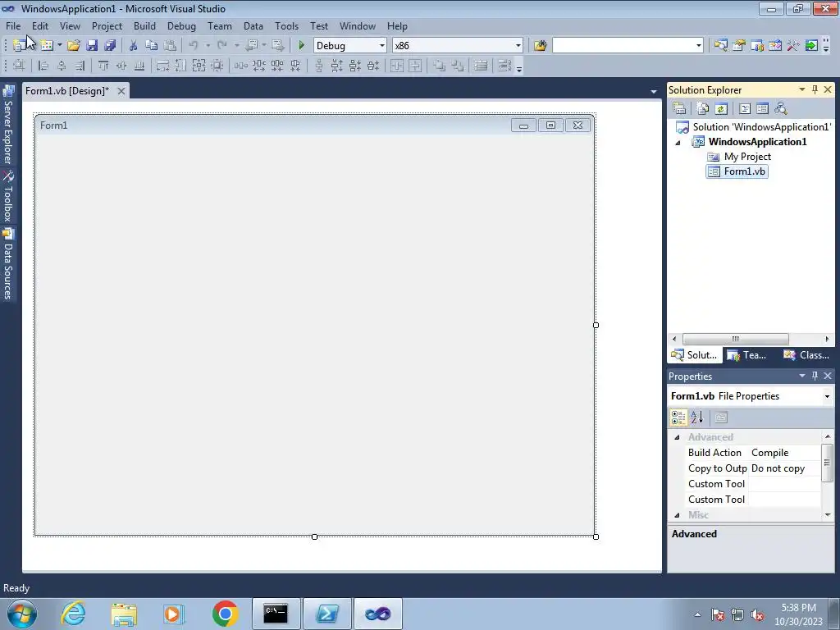The height and width of the screenshot is (630, 840).
Task: Click View Code icon in Solution Explorer
Action: (x=745, y=109)
